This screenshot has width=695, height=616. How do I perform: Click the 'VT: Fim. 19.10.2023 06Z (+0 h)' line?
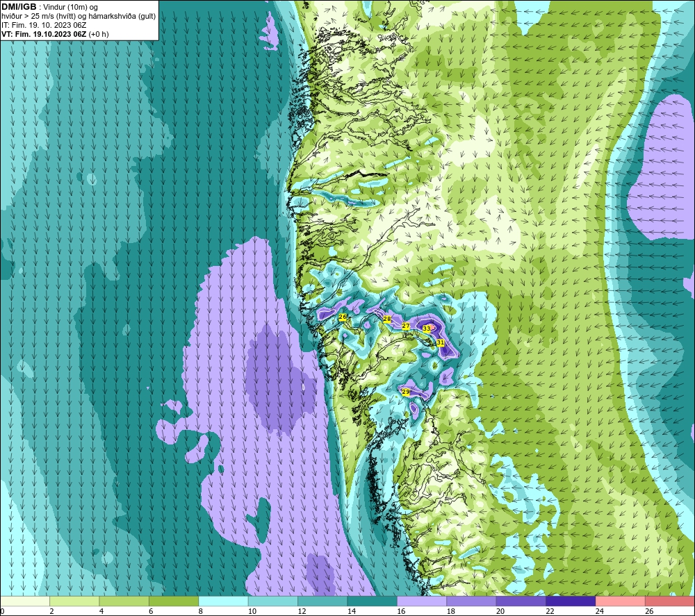click(55, 34)
